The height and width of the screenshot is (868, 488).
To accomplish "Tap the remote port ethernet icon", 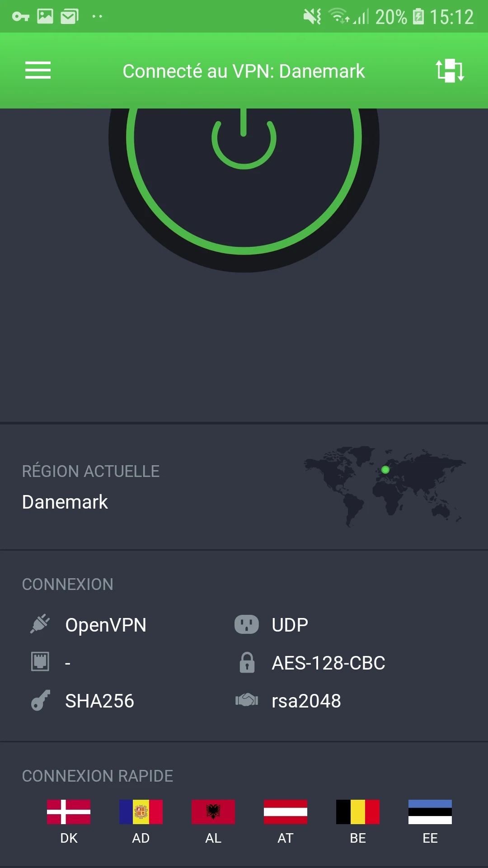I will coord(40,662).
